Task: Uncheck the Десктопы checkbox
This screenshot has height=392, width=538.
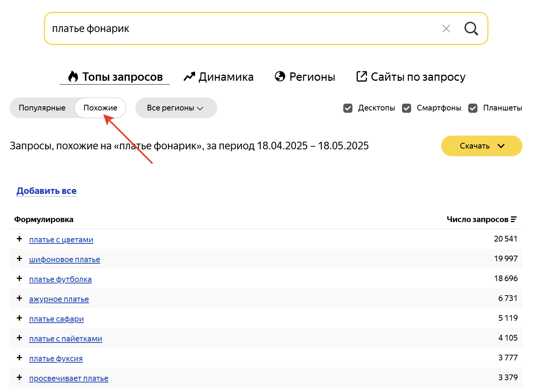Action: 348,108
